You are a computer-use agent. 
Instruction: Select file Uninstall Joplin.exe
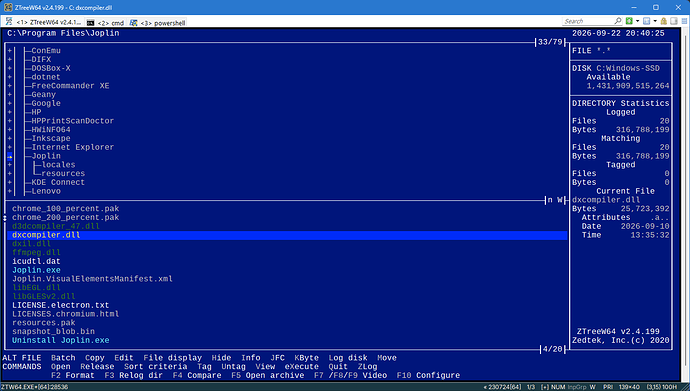tap(61, 340)
